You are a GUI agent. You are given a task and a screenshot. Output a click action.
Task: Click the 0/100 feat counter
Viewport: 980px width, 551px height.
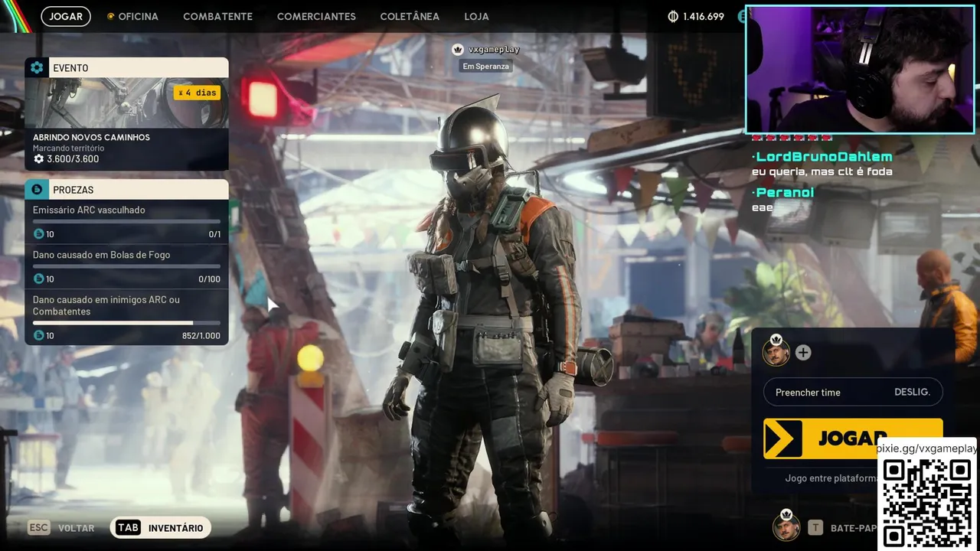209,279
